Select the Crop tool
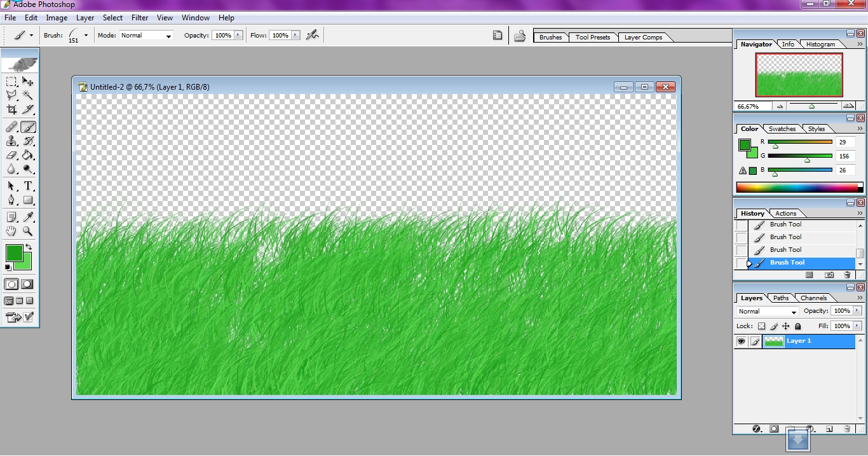Viewport: 868px width, 456px height. (x=11, y=109)
